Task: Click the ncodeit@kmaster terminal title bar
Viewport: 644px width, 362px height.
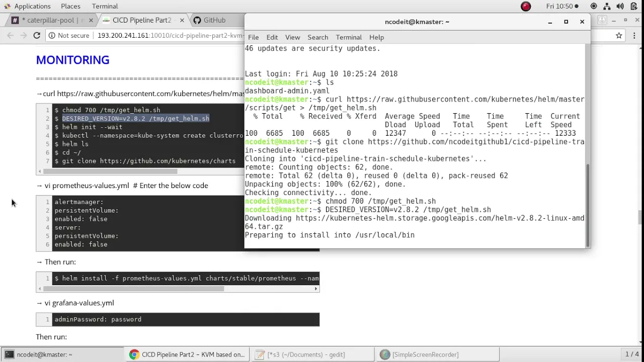Action: (417, 22)
